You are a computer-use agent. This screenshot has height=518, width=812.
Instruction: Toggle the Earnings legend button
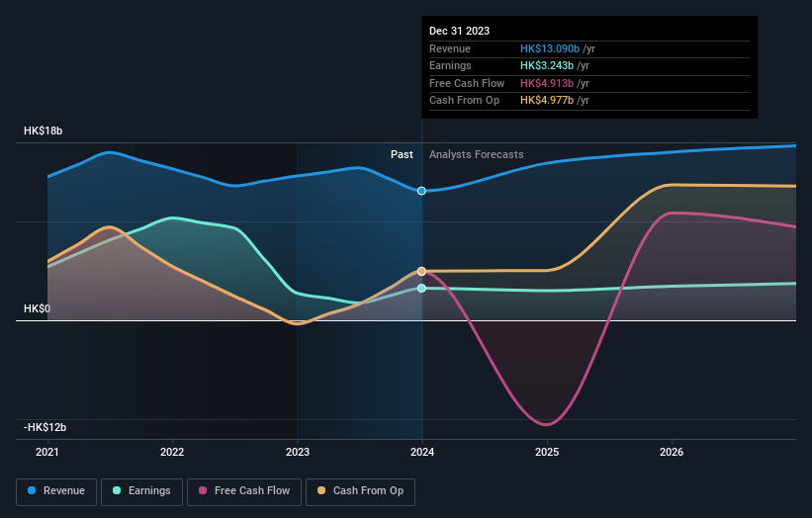pyautogui.click(x=141, y=491)
